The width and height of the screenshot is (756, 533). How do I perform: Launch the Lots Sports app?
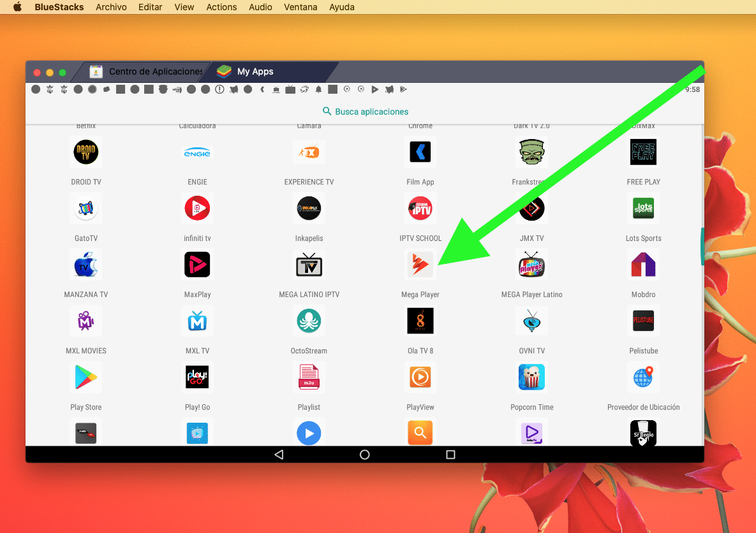click(x=643, y=208)
